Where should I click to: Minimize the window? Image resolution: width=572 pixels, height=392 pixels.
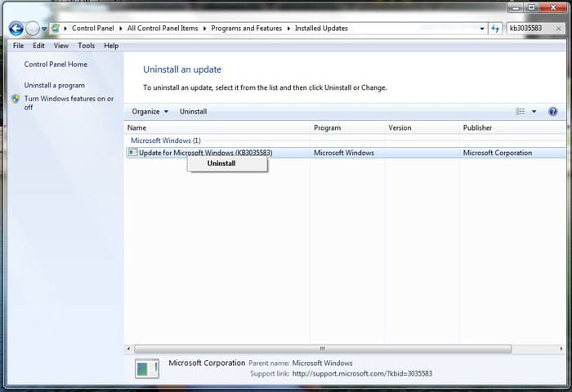[x=516, y=7]
